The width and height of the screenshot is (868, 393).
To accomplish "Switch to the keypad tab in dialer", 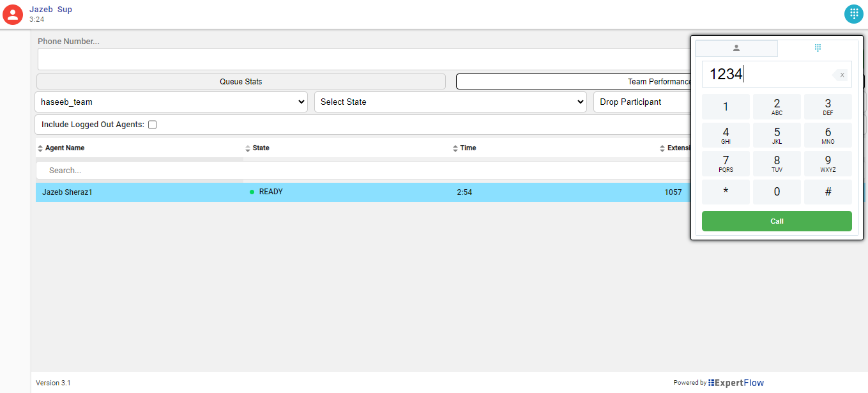I will tap(818, 48).
